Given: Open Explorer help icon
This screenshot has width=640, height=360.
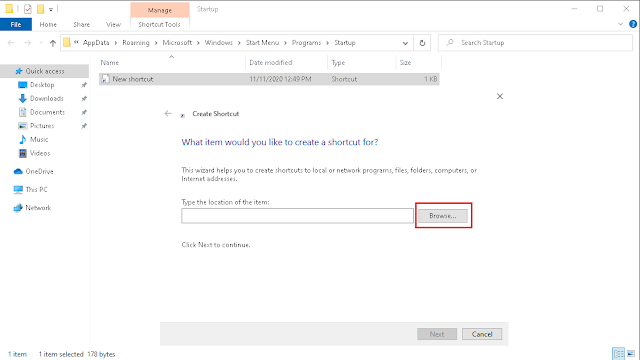Looking at the screenshot, I should [633, 24].
